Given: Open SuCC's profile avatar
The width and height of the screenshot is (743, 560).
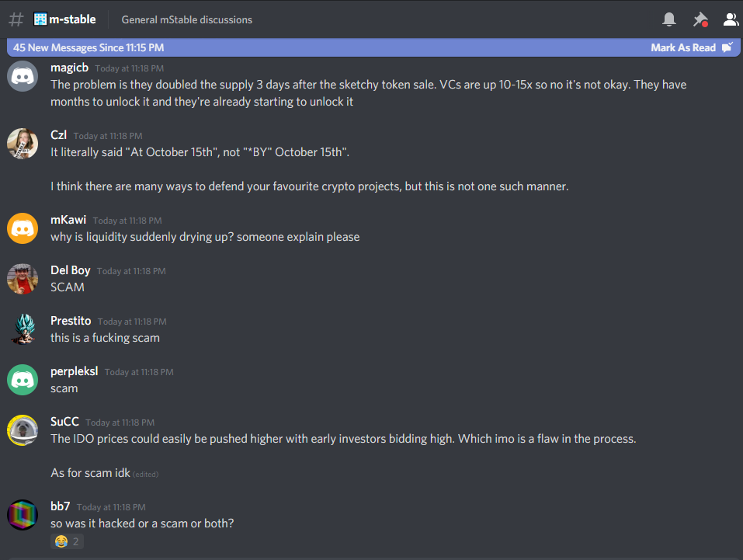Looking at the screenshot, I should [x=23, y=430].
